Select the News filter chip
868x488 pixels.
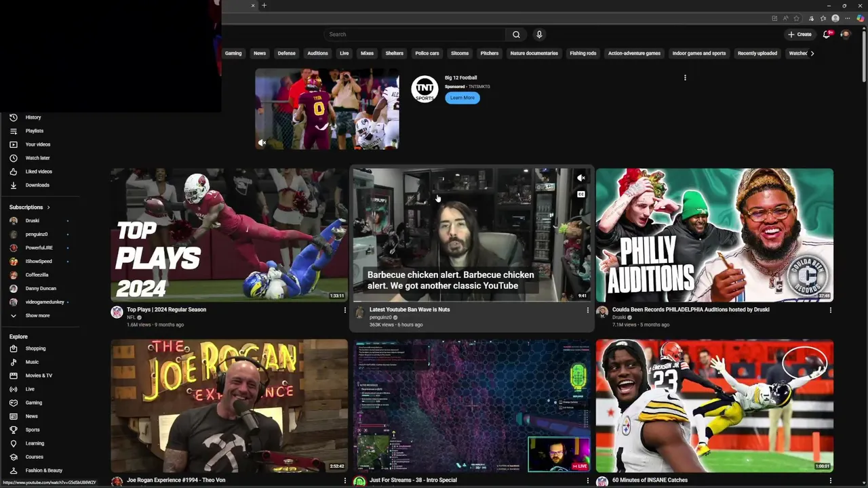tap(260, 54)
